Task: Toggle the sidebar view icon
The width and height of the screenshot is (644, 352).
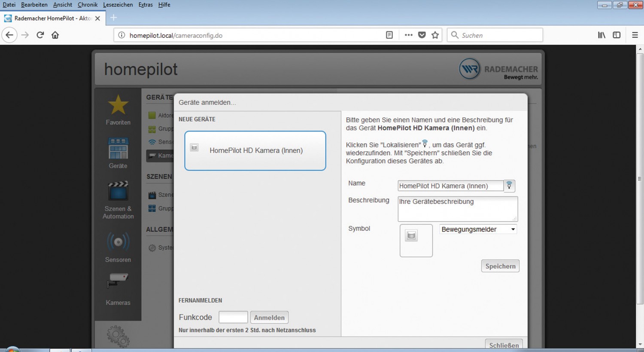Action: click(617, 35)
